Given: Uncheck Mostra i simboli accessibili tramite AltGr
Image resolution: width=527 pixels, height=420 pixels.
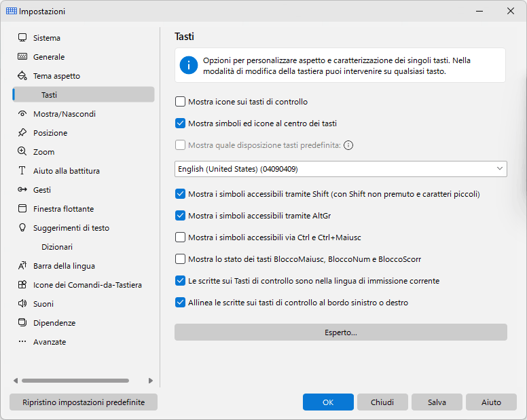Looking at the screenshot, I should pyautogui.click(x=180, y=216).
